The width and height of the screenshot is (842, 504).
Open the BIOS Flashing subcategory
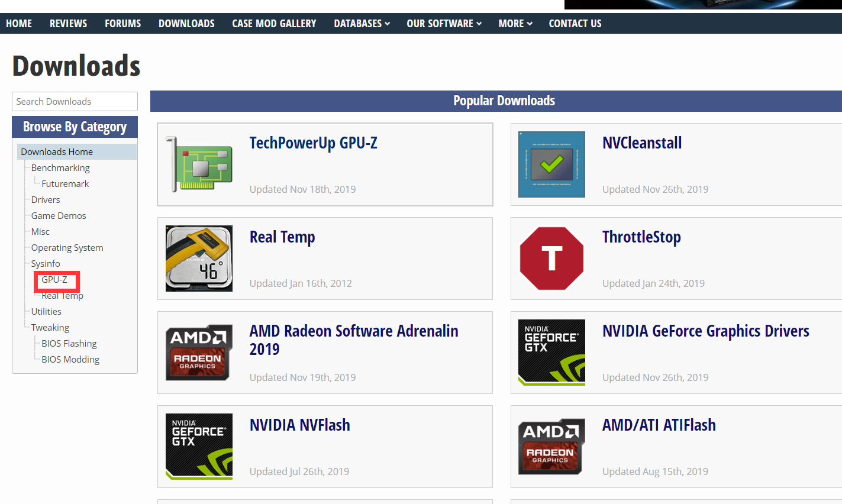point(69,344)
